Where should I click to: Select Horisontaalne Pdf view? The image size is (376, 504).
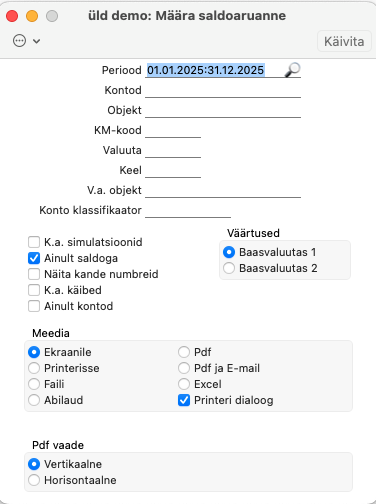tap(34, 480)
